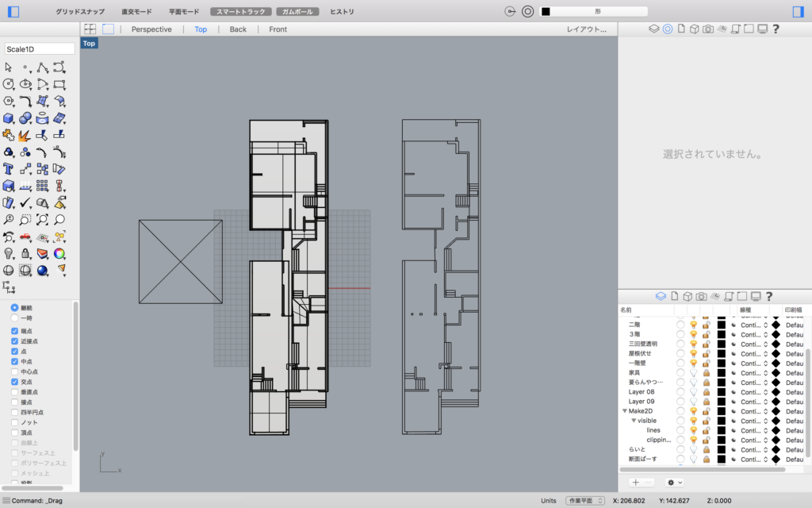Toggle 平面モード planar mode
Viewport: 812px width, 508px height.
(x=184, y=11)
